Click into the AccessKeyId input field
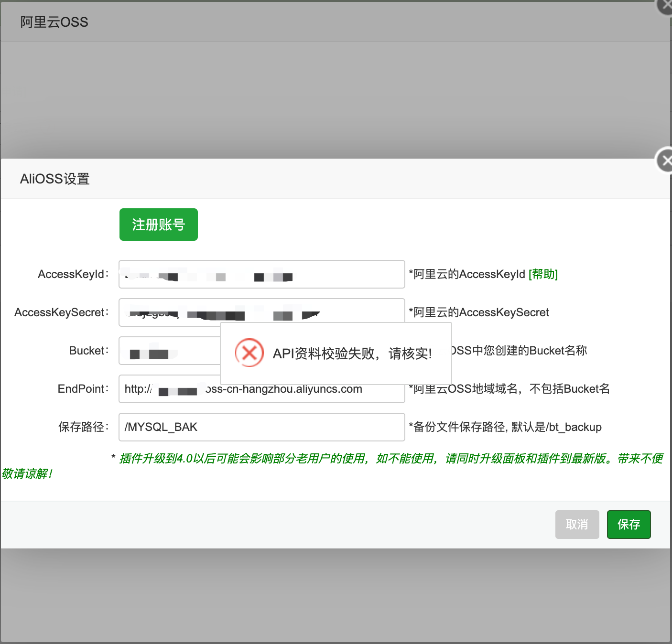The width and height of the screenshot is (672, 644). click(261, 274)
